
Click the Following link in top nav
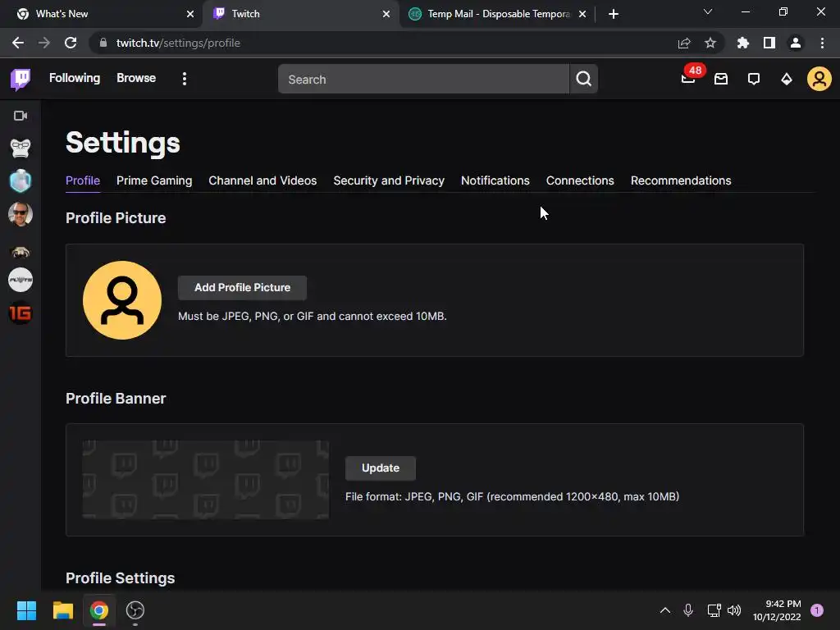point(75,78)
